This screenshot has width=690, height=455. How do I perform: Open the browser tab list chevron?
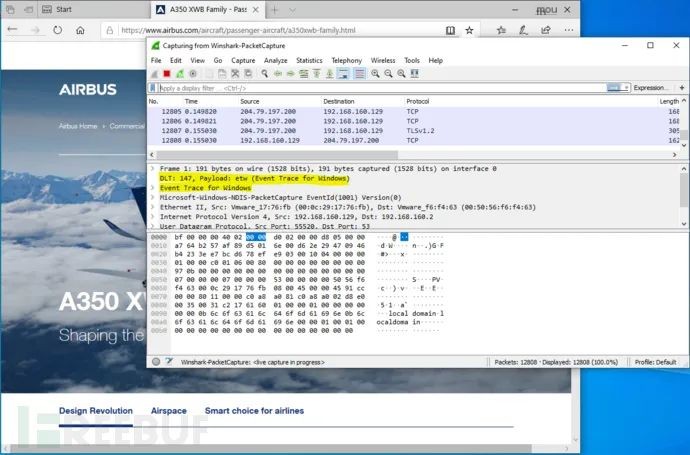(292, 10)
